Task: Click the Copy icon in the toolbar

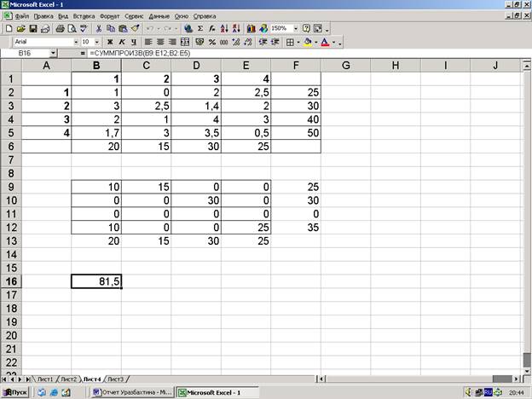Action: (111, 28)
